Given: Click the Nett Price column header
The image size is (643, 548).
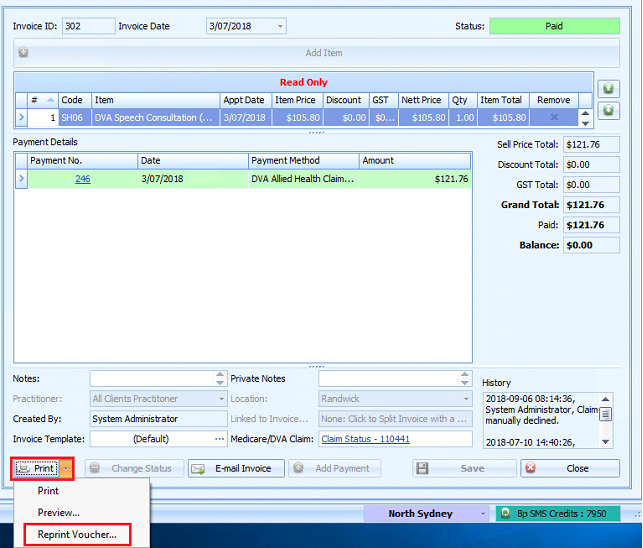Looking at the screenshot, I should pos(423,100).
